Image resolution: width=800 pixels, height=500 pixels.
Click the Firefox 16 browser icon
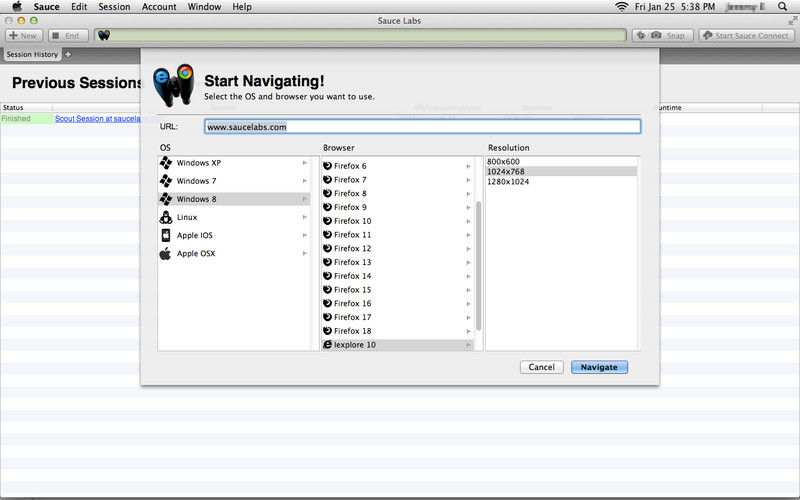328,304
